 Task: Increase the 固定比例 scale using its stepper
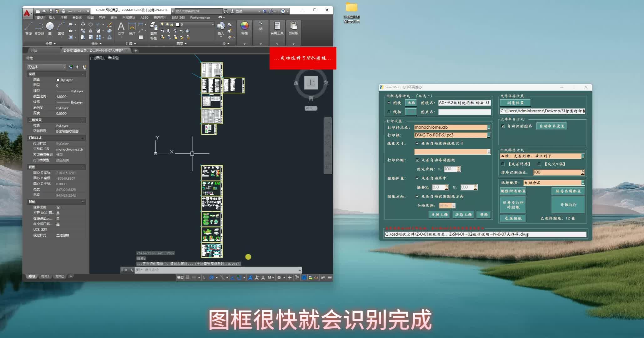pos(459,167)
